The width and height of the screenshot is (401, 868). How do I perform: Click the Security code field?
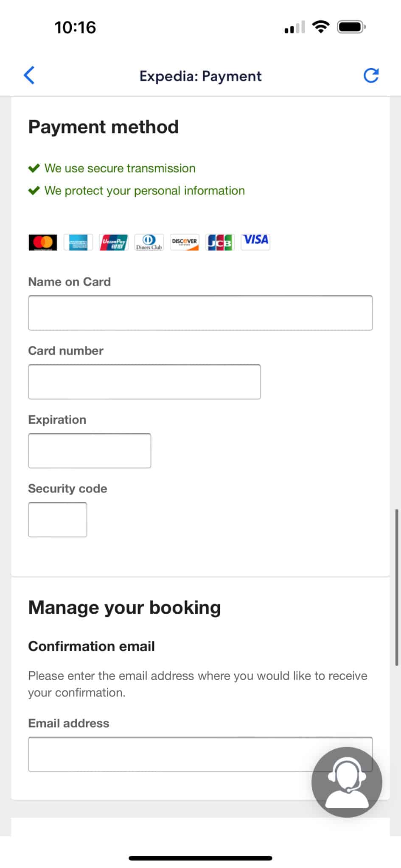pyautogui.click(x=57, y=519)
